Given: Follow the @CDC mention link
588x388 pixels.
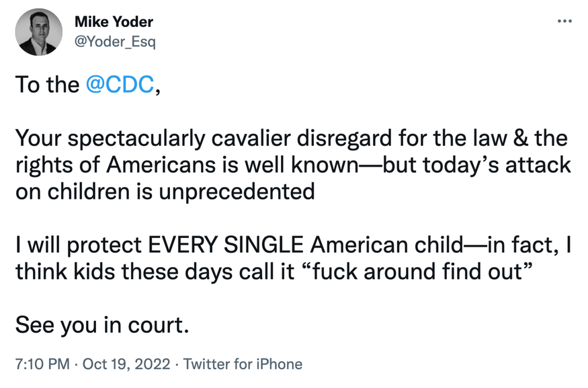Looking at the screenshot, I should click(120, 84).
